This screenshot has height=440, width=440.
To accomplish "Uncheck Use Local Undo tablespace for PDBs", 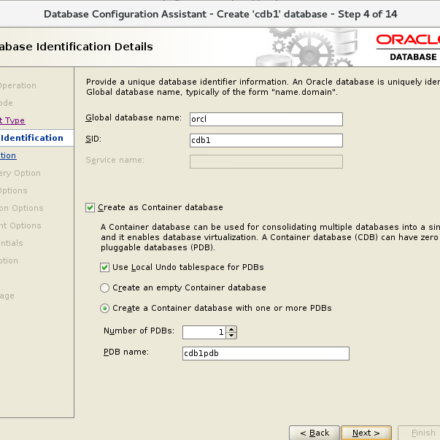I will point(105,267).
